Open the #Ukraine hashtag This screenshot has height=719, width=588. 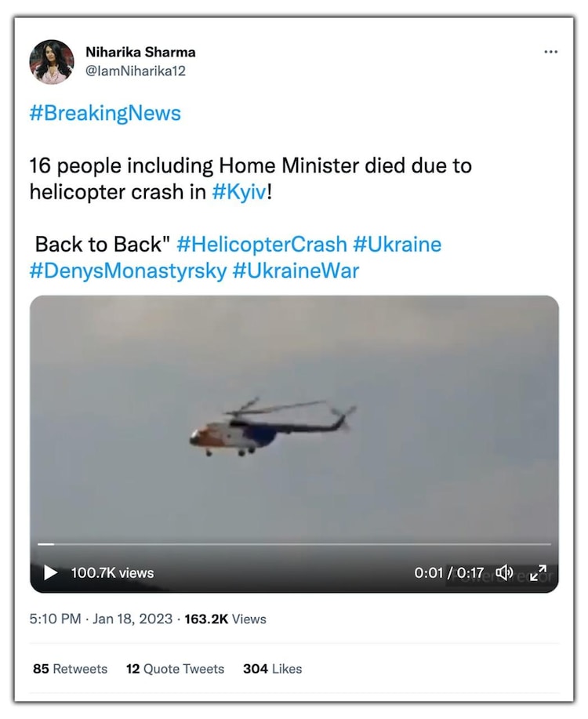click(x=397, y=244)
